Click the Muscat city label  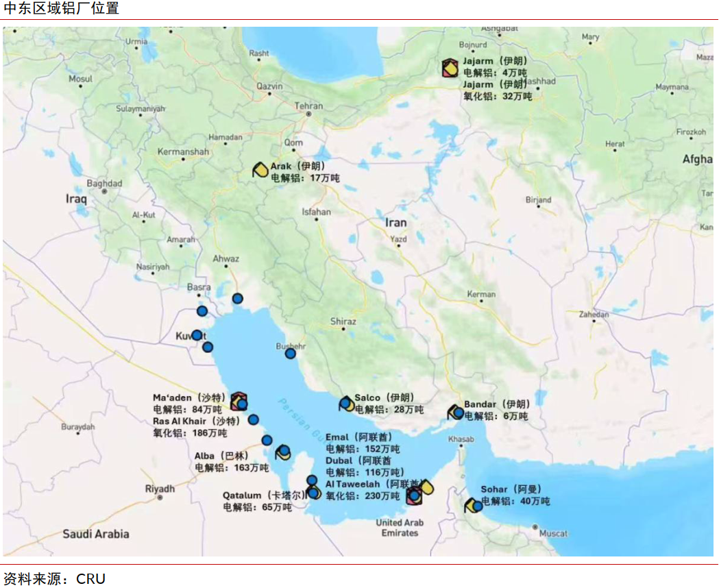(x=553, y=532)
